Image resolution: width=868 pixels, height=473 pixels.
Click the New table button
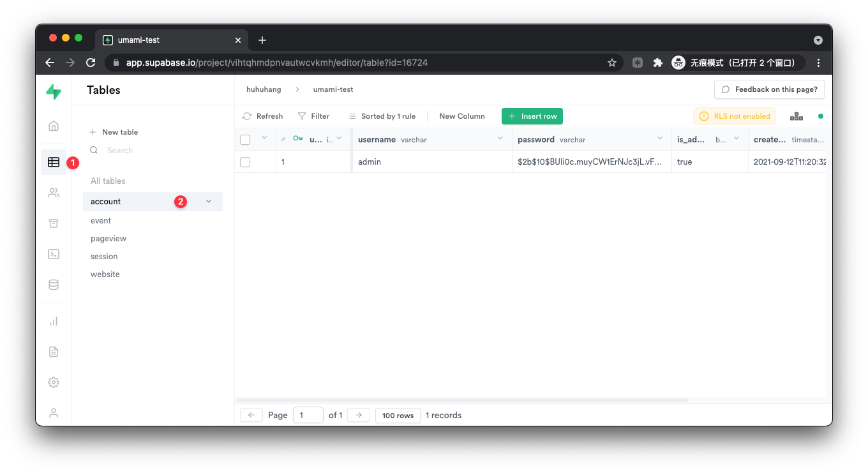[x=114, y=132]
